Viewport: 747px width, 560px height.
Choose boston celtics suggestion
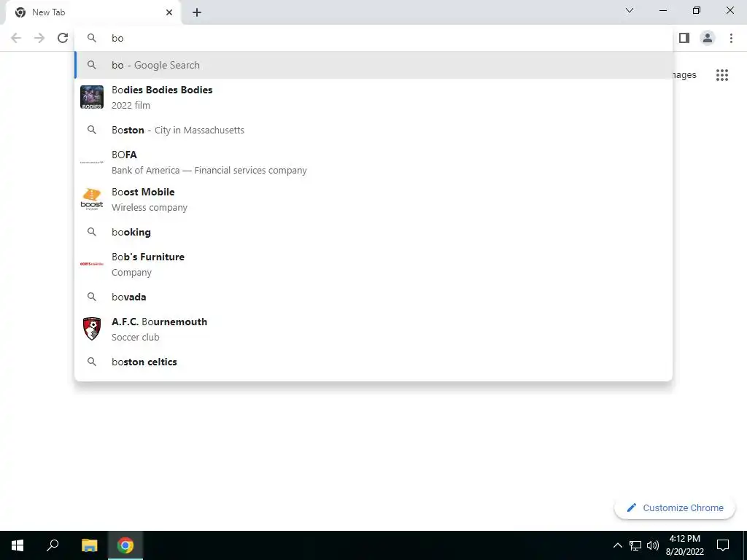pos(374,362)
